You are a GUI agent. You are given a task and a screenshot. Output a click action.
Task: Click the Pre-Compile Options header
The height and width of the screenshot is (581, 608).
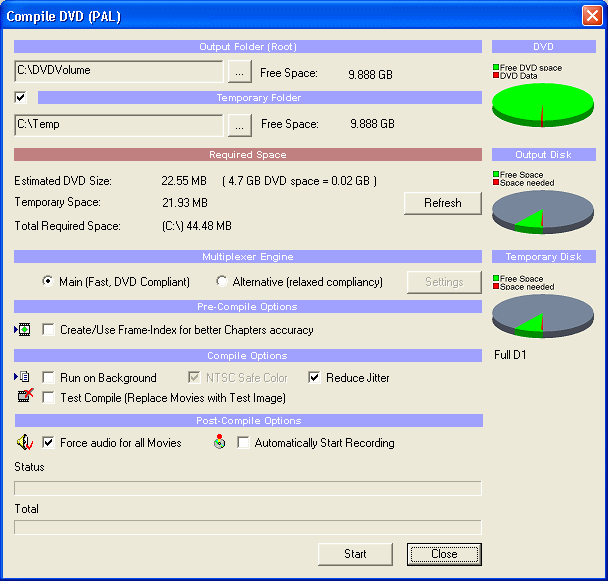pos(248,306)
